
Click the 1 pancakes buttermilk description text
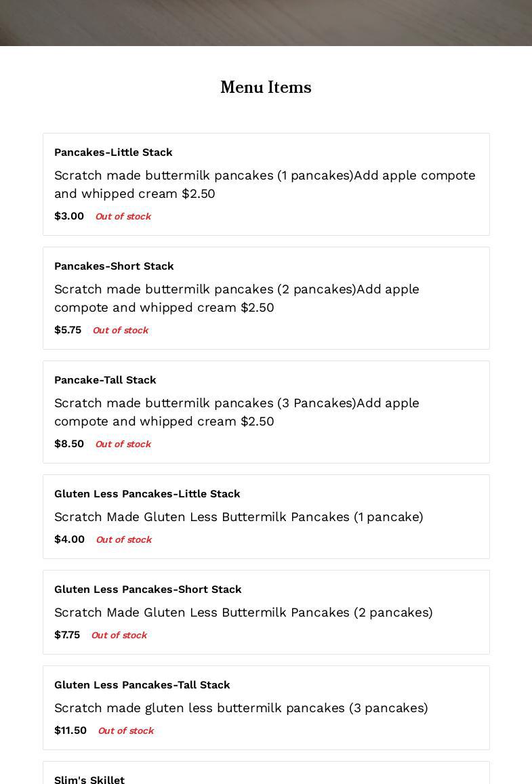265,184
